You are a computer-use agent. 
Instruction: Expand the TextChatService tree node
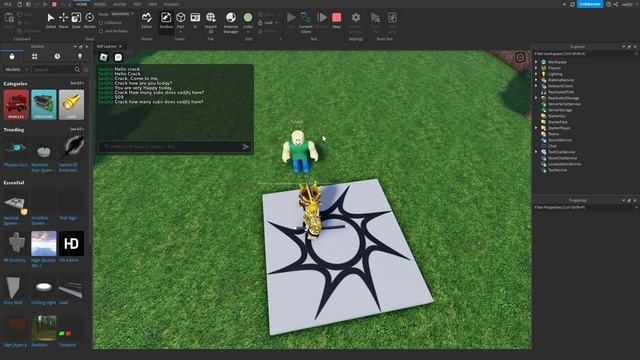(x=536, y=152)
